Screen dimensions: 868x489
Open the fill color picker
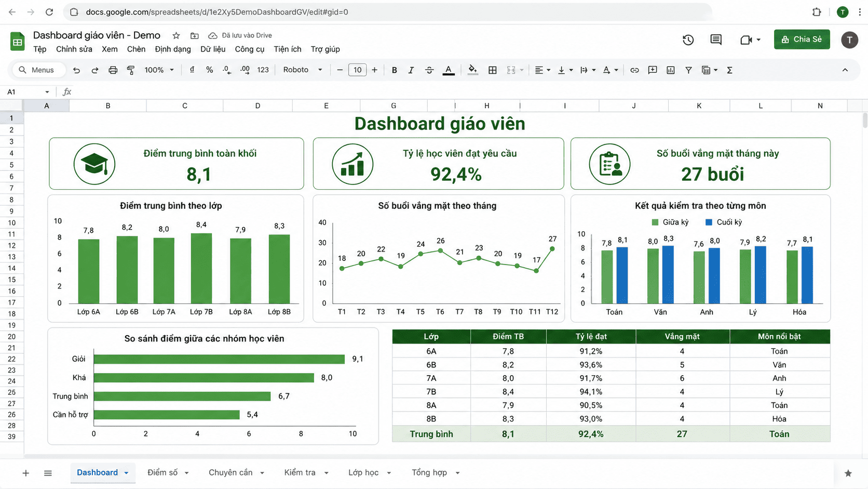472,70
